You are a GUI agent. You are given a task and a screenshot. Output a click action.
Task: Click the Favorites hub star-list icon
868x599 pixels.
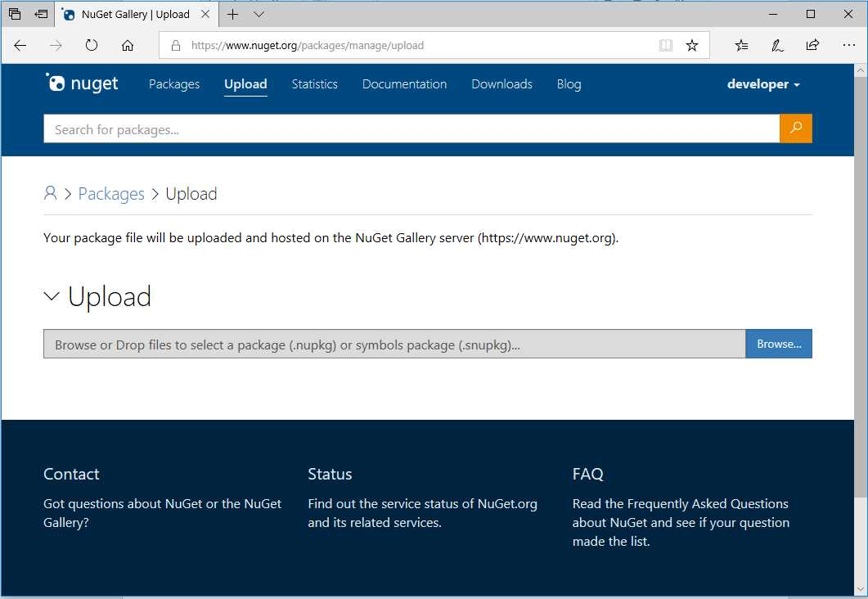coord(740,46)
